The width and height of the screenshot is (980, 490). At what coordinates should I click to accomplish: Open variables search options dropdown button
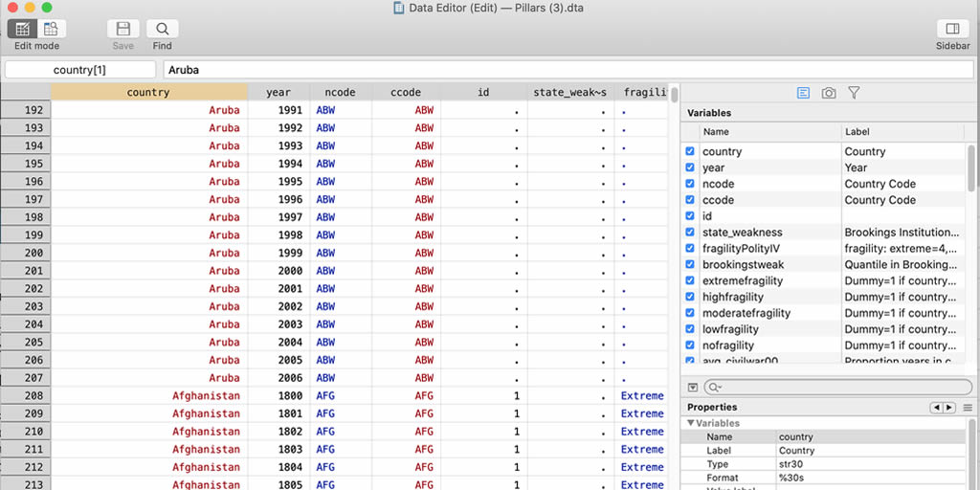[692, 387]
